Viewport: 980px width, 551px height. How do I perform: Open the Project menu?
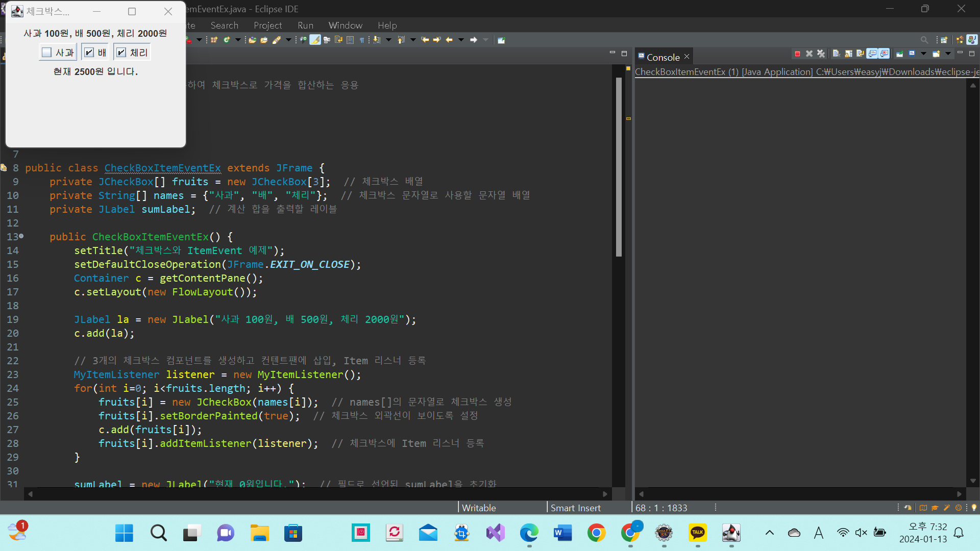[267, 26]
